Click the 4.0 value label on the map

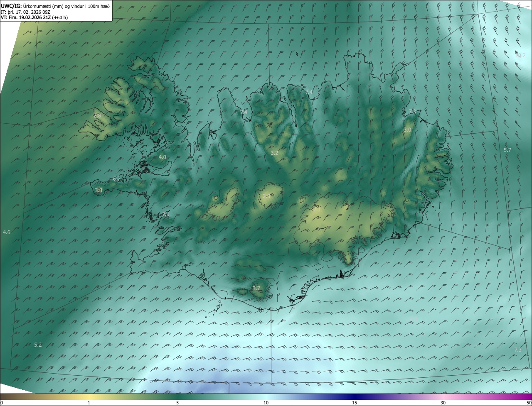[x=163, y=157]
